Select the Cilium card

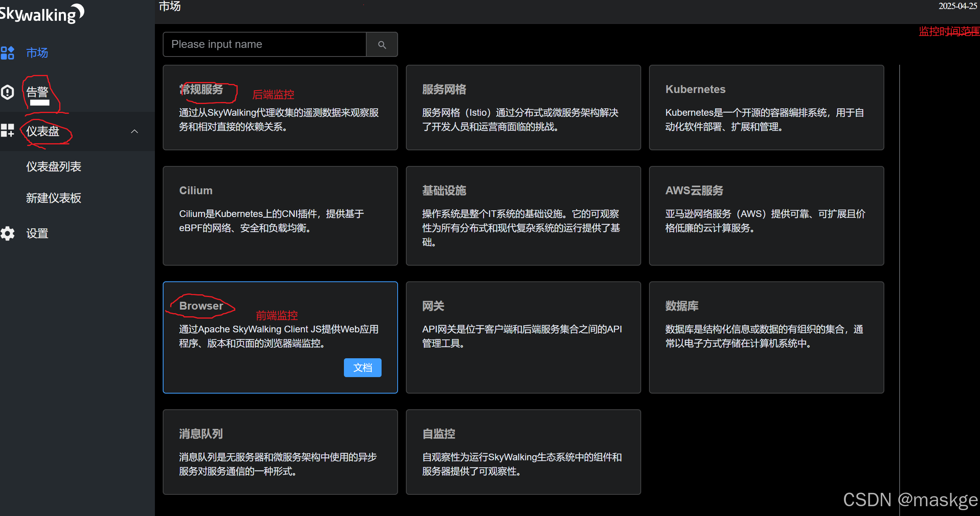pos(280,216)
